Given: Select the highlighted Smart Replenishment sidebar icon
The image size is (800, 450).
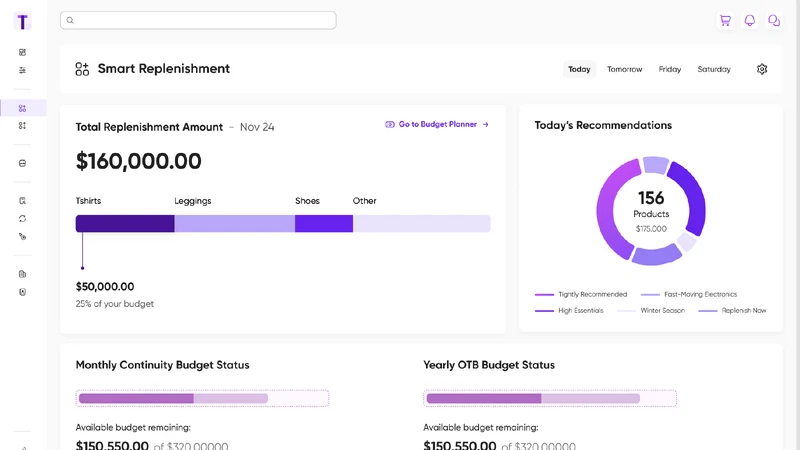Looking at the screenshot, I should [22, 108].
